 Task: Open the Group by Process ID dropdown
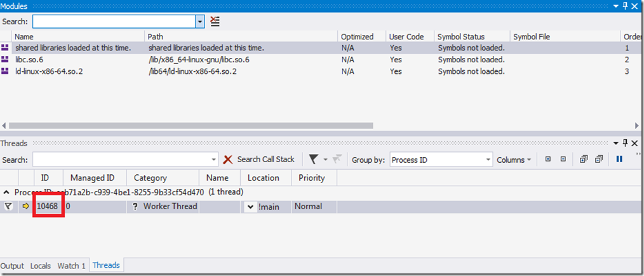[x=488, y=160]
